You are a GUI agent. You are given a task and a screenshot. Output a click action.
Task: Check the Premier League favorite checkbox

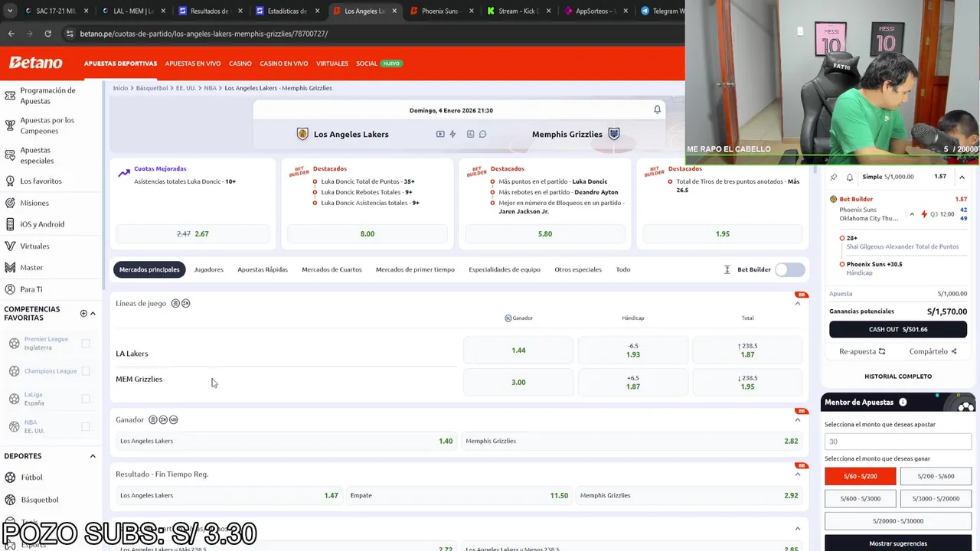(86, 343)
